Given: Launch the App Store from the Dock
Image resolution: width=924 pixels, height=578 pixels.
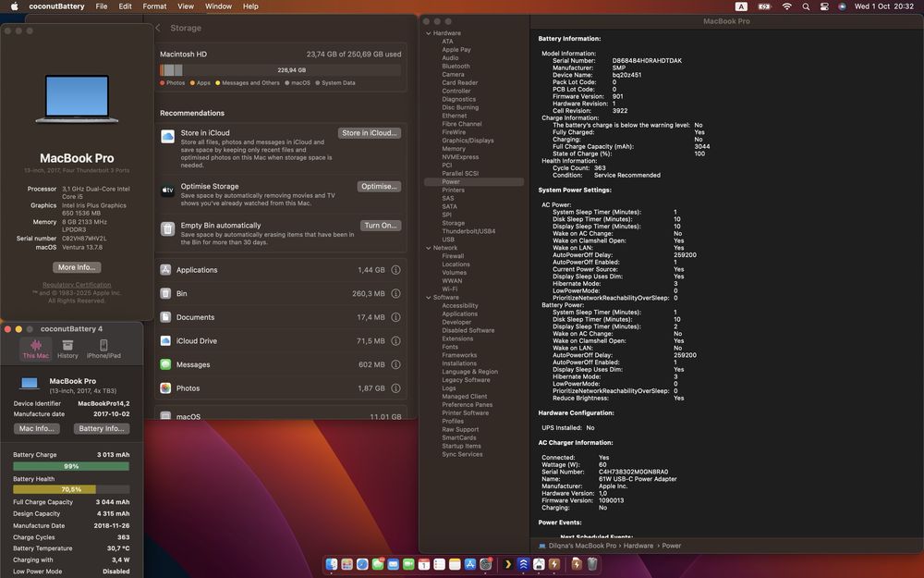Looking at the screenshot, I should click(x=469, y=564).
